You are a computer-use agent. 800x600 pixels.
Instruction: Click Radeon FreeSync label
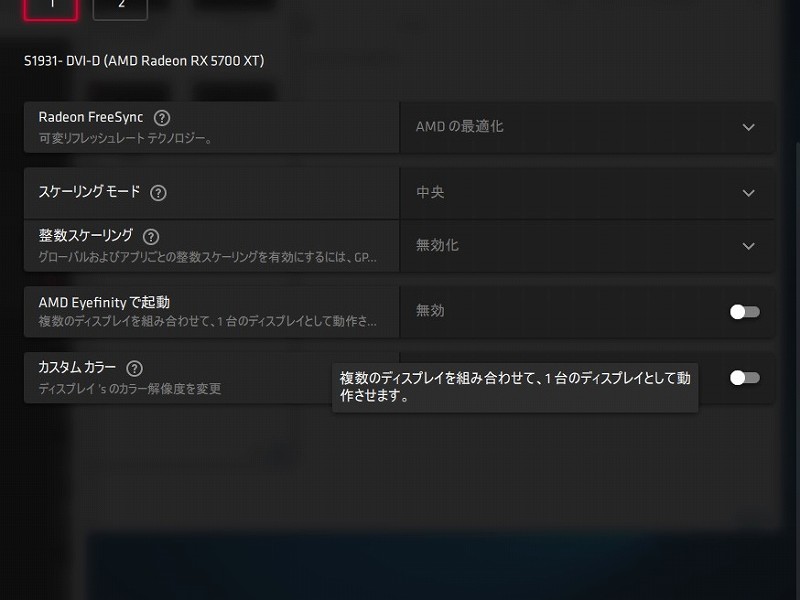coord(91,117)
